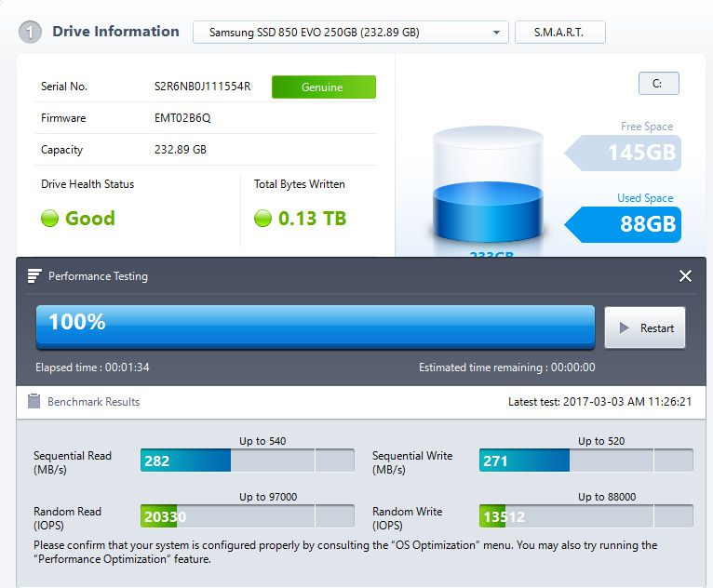The height and width of the screenshot is (588, 713).
Task: Click the Performance Testing title text
Action: (99, 276)
